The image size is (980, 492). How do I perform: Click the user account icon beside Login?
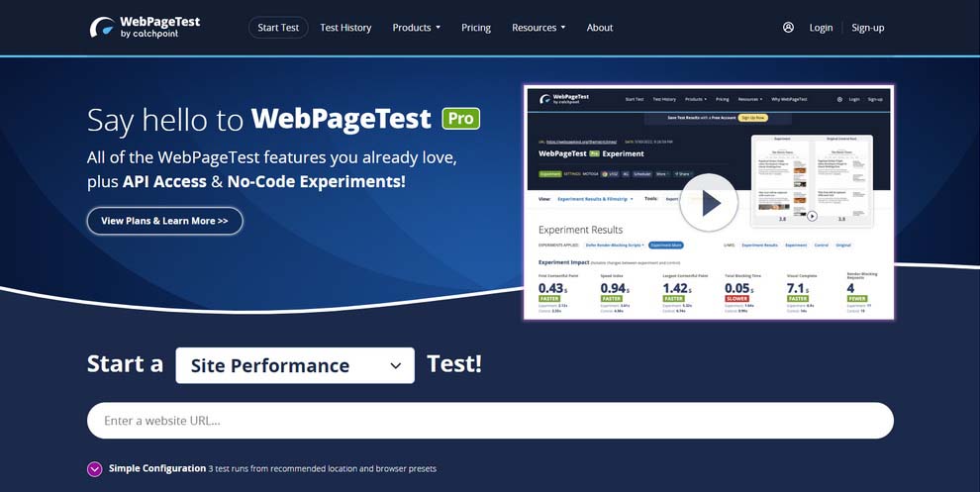click(788, 28)
